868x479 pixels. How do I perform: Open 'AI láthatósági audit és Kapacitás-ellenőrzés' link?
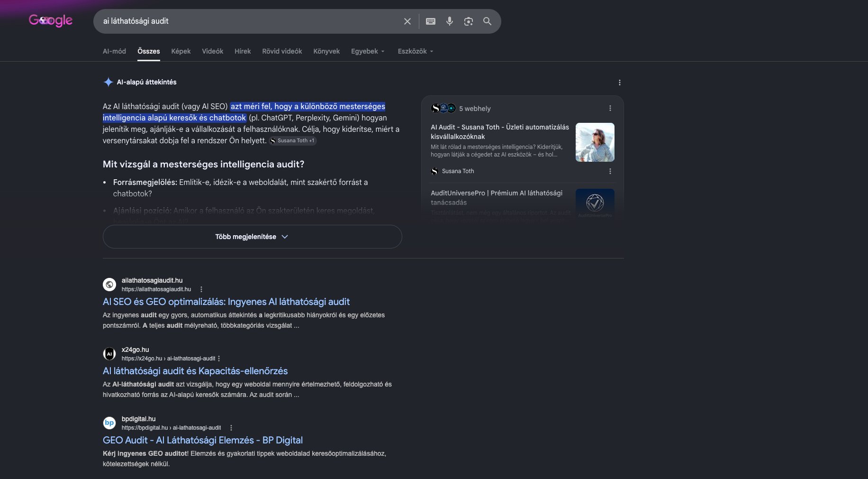click(195, 371)
